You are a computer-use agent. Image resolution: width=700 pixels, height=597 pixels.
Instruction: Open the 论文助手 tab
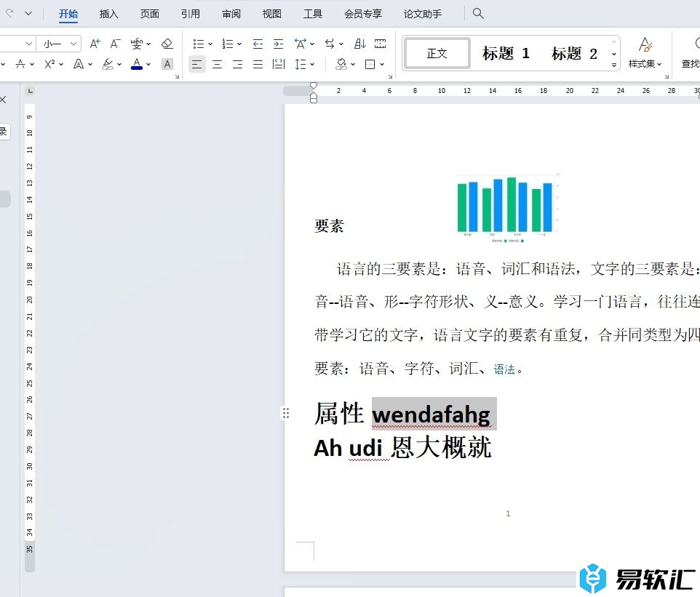click(x=423, y=14)
